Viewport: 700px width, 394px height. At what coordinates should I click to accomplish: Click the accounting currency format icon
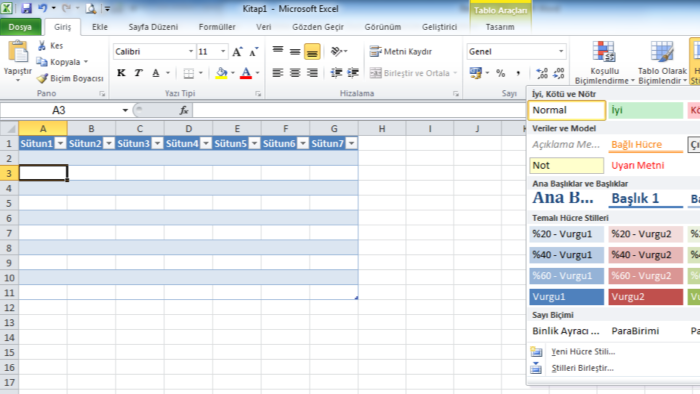click(475, 73)
